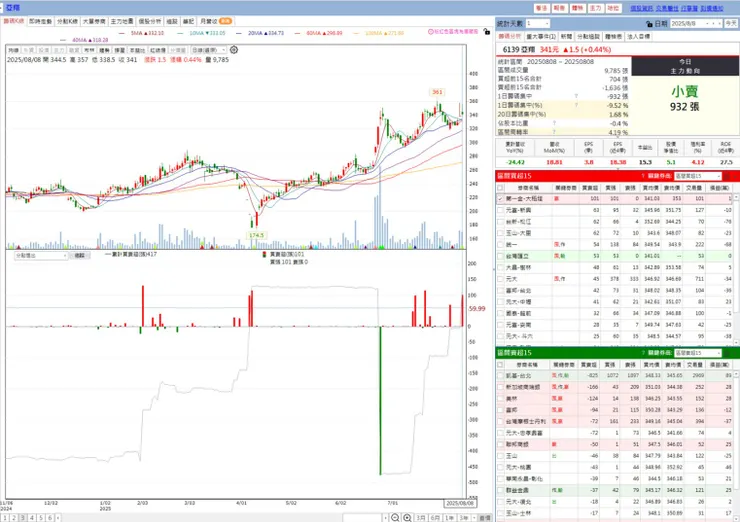This screenshot has width=740, height=522.
Task: Check the select-all checkbox in sell table header
Action: pos(500,365)
